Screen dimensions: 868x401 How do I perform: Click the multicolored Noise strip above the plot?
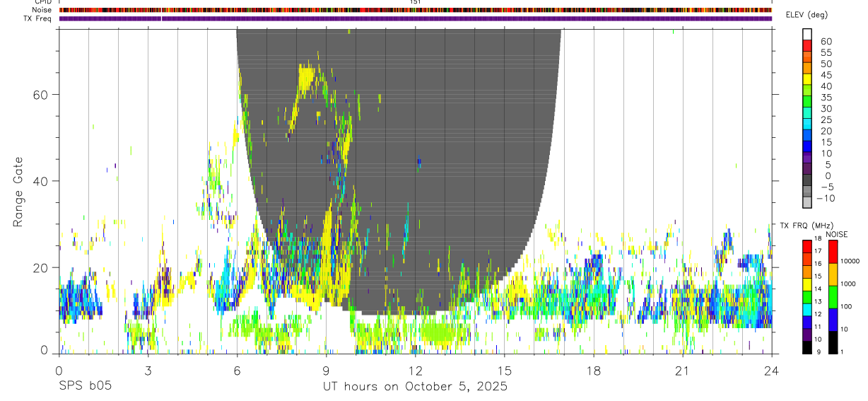click(x=416, y=10)
